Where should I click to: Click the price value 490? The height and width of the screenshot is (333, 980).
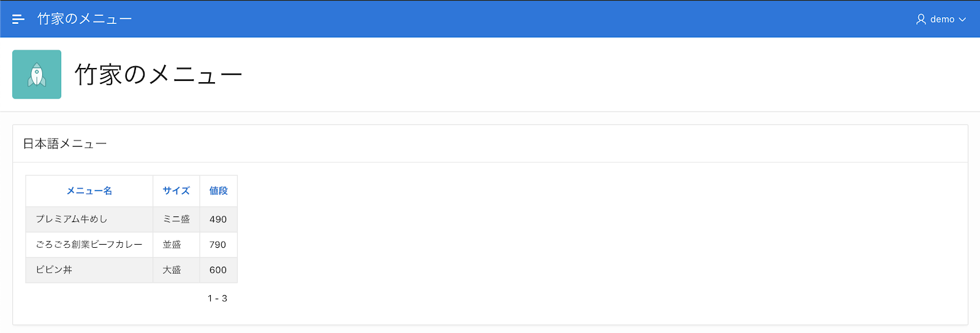click(218, 220)
